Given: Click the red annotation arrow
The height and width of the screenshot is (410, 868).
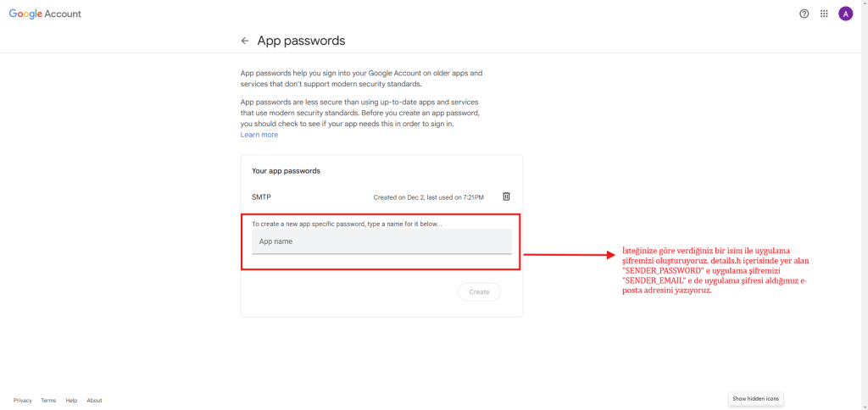Looking at the screenshot, I should pos(570,253).
